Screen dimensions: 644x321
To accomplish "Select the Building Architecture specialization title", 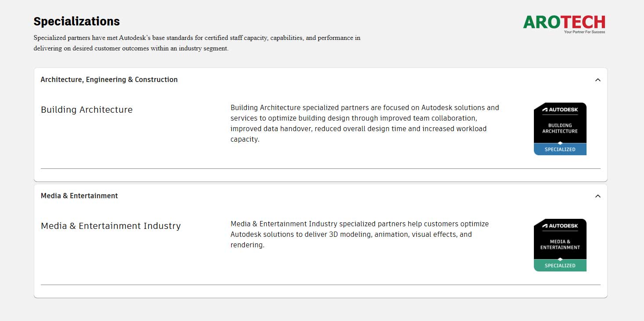I will [x=87, y=110].
